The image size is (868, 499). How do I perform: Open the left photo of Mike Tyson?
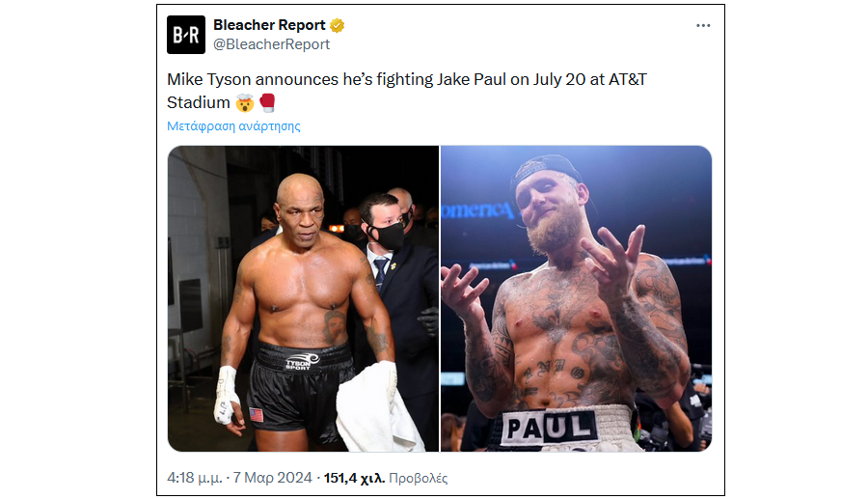tap(303, 298)
